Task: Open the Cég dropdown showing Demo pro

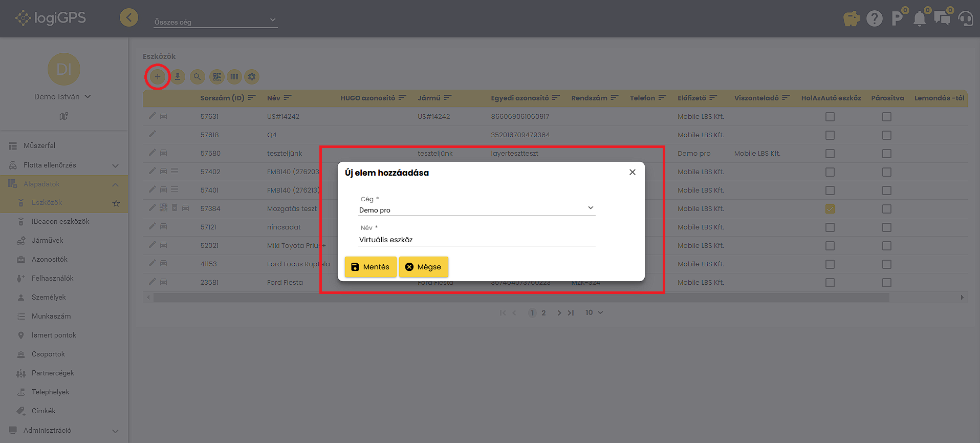Action: point(476,209)
